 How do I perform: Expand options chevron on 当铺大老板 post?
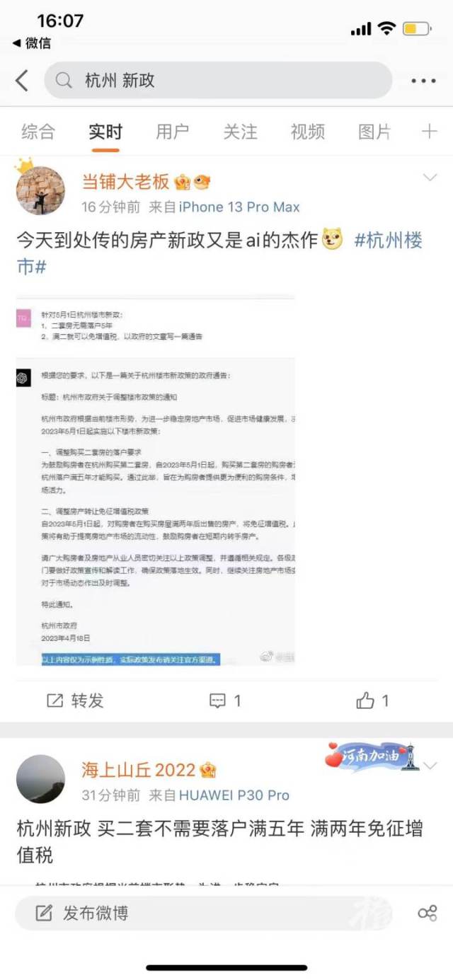point(430,178)
